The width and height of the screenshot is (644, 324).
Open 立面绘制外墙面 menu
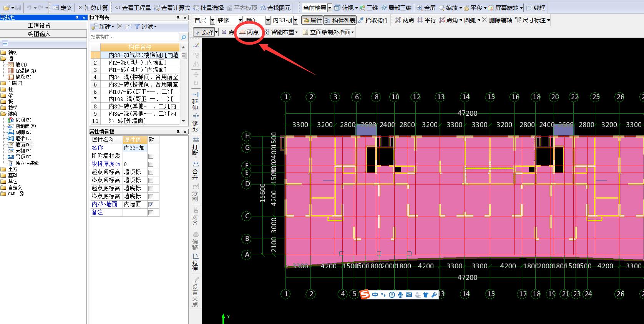[329, 32]
